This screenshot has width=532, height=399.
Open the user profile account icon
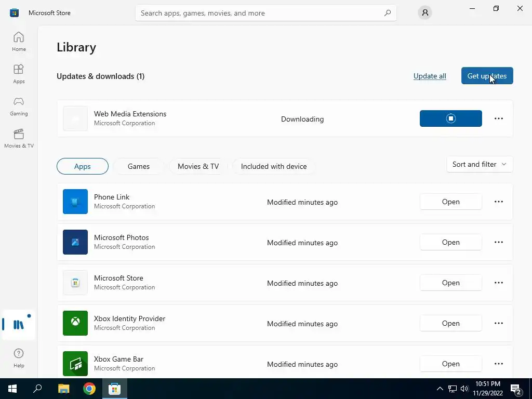tap(425, 13)
